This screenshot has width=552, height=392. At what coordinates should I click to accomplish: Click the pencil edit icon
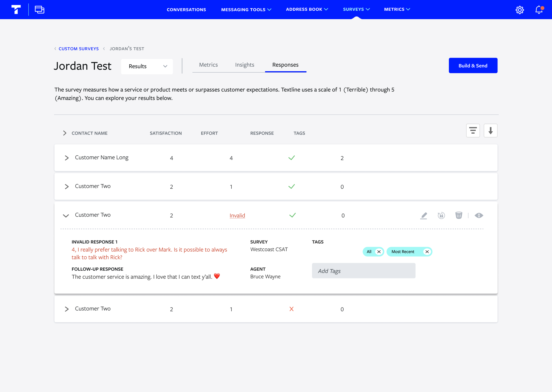(x=424, y=215)
